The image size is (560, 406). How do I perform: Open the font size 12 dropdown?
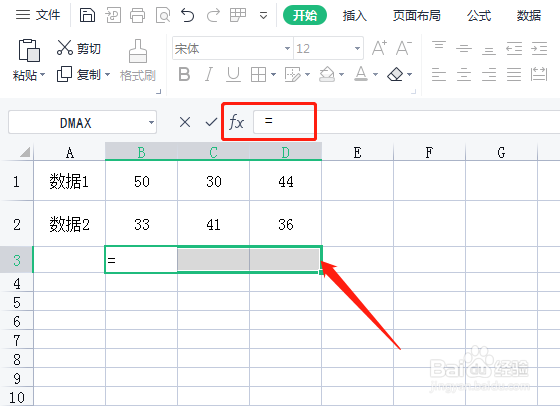click(357, 48)
